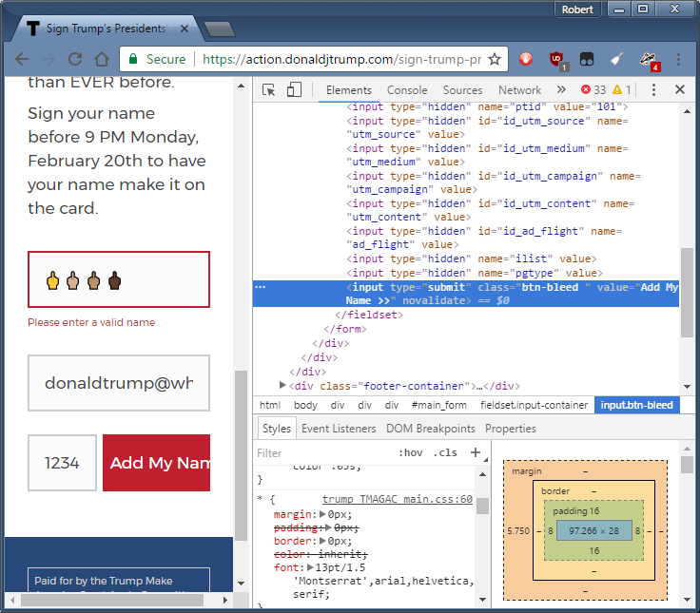The width and height of the screenshot is (700, 613).
Task: Click the closing form tag line
Action: coord(345,329)
